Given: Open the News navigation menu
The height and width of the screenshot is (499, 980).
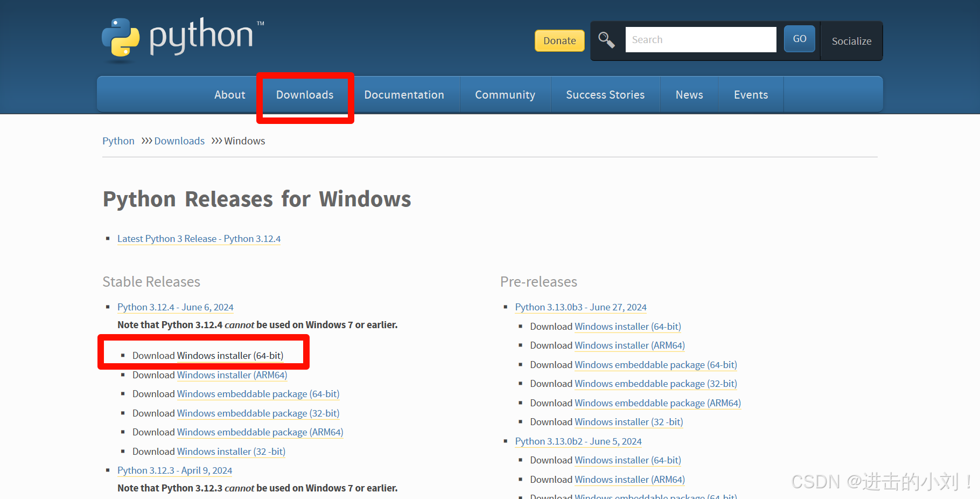Looking at the screenshot, I should click(x=689, y=95).
